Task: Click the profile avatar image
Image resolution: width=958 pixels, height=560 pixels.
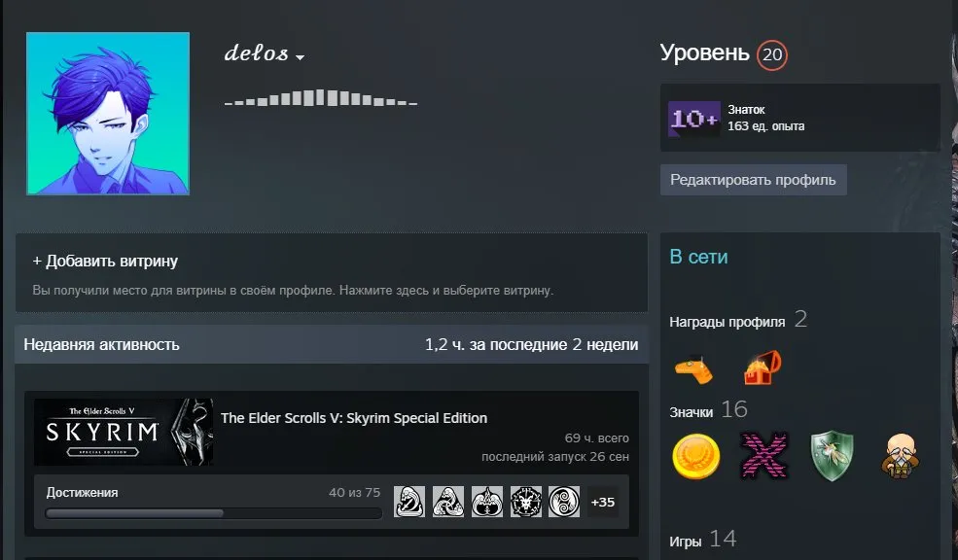Action: coord(108,114)
